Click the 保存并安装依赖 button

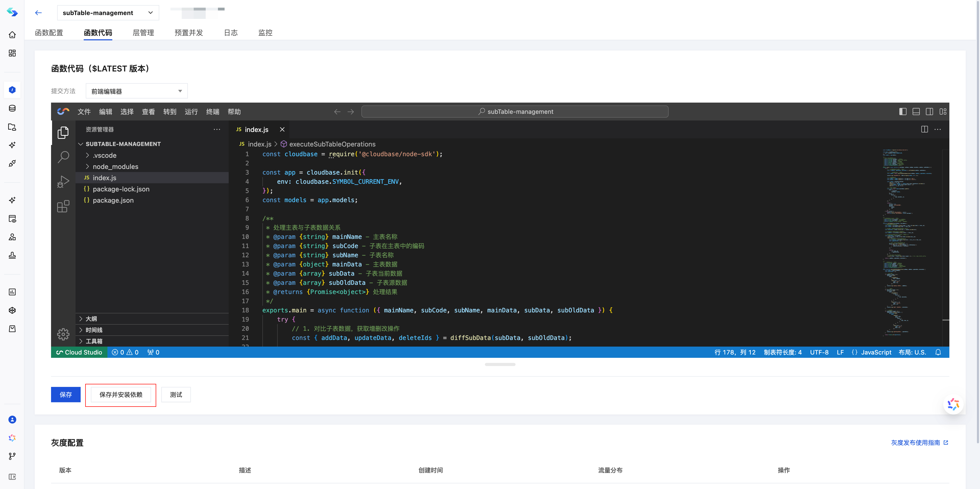click(121, 395)
